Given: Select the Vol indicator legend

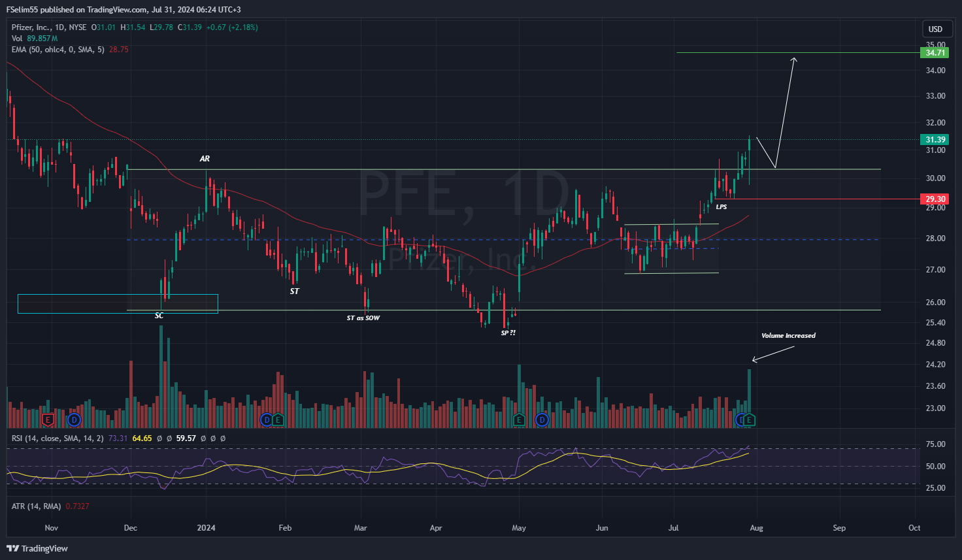Looking at the screenshot, I should click(x=17, y=39).
